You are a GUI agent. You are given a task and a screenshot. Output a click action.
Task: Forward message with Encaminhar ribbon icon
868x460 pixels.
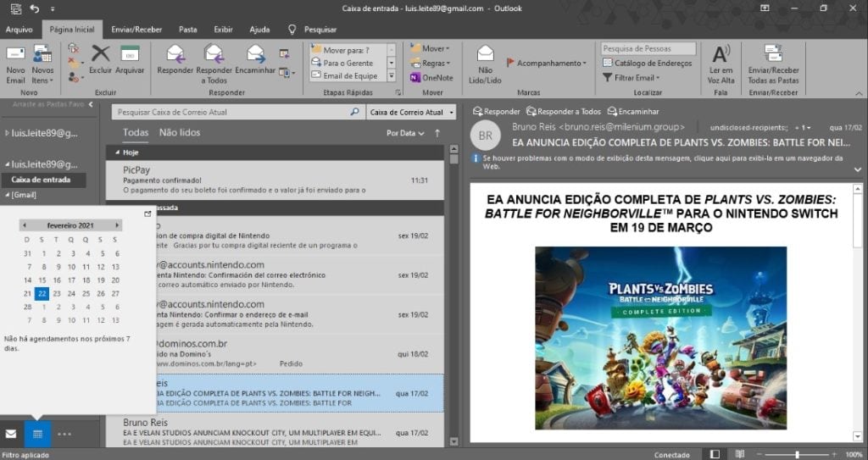tap(255, 60)
